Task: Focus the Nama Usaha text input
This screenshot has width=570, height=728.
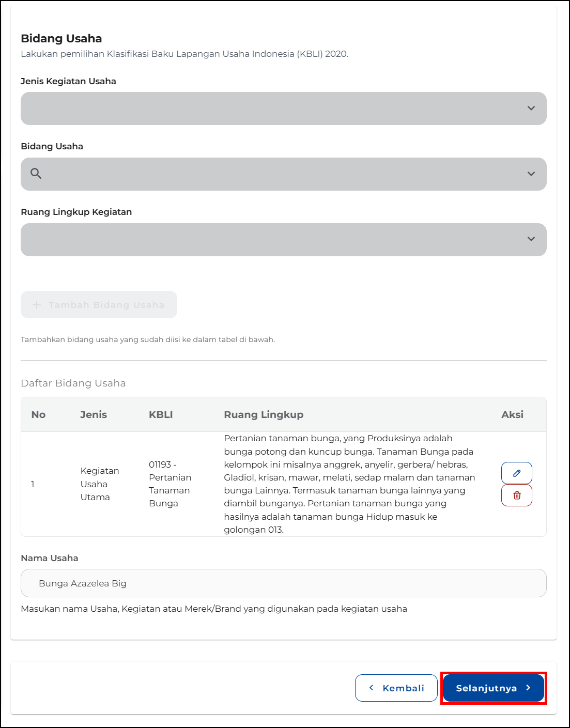Action: click(283, 583)
